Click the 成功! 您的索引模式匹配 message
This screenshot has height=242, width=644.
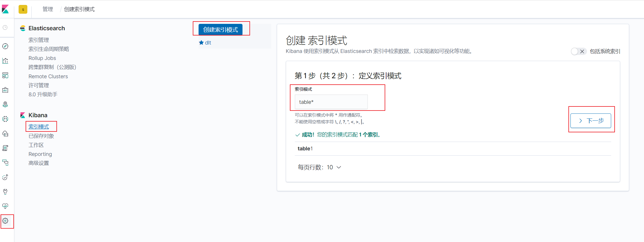coord(338,135)
